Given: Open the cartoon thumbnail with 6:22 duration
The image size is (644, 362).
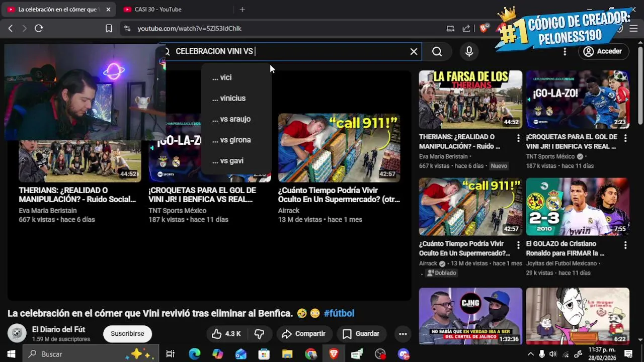Looking at the screenshot, I should pos(578,316).
